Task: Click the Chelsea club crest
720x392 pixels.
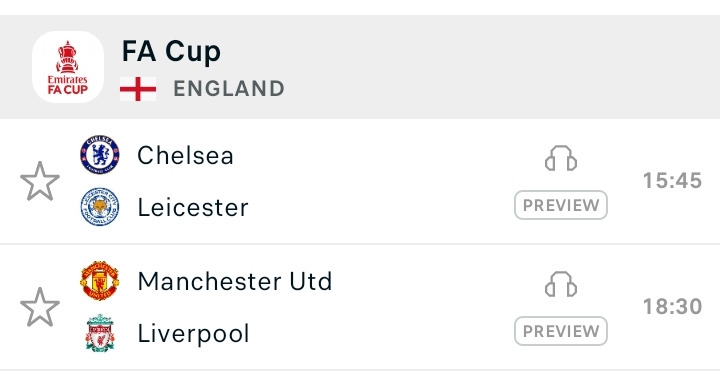Action: (100, 155)
